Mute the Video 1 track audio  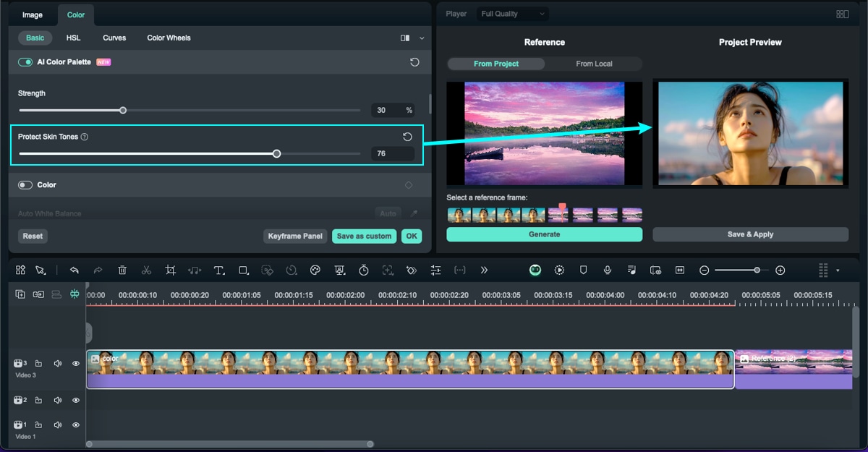(x=58, y=425)
